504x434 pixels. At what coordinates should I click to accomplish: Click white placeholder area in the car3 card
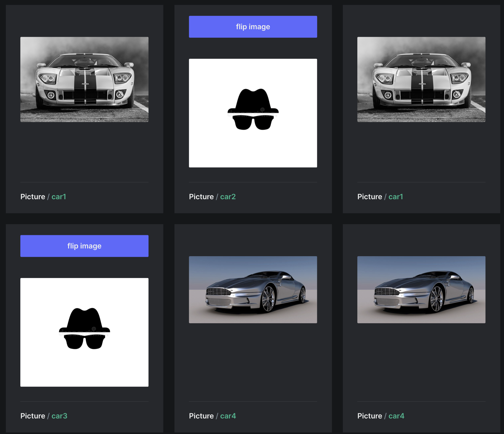(84, 369)
